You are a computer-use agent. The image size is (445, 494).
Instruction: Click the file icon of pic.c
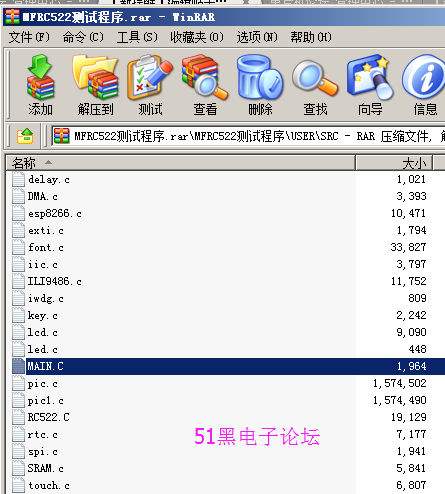pos(18,383)
